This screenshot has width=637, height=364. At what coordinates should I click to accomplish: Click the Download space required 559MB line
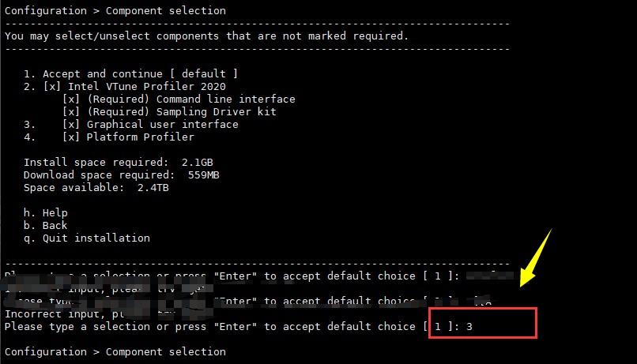122,175
